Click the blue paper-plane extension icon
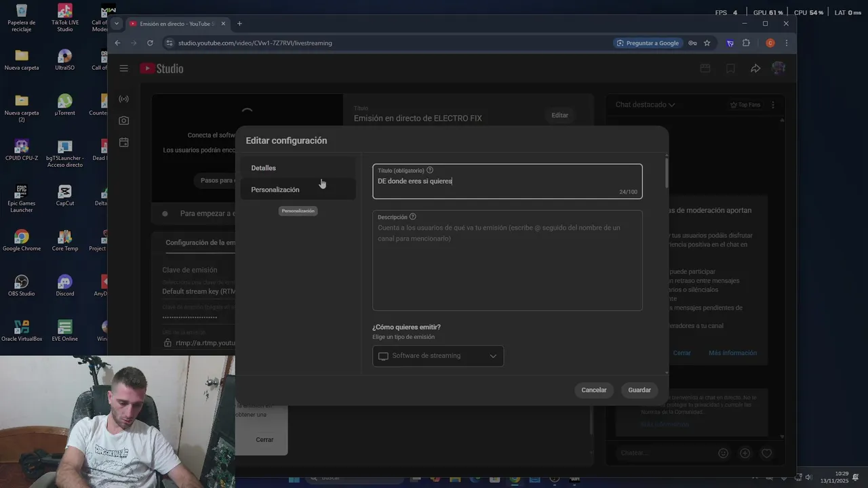The image size is (868, 488). click(730, 43)
